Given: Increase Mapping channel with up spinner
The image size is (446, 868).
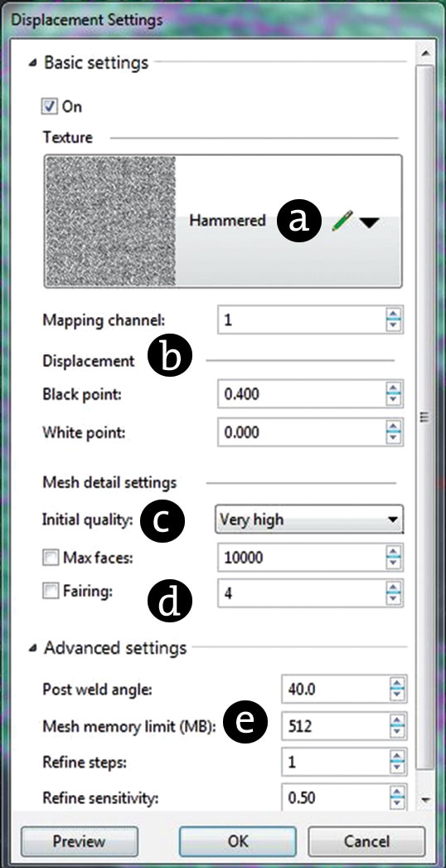Looking at the screenshot, I should pos(394,314).
